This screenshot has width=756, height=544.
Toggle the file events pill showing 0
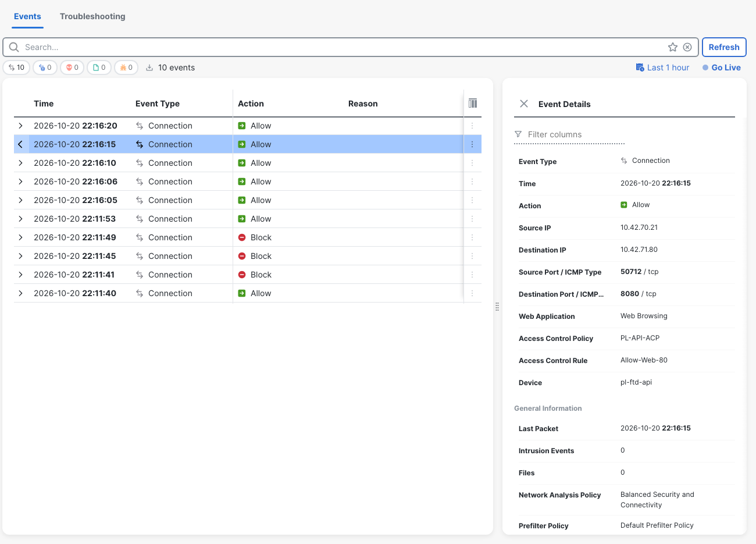[x=99, y=67]
